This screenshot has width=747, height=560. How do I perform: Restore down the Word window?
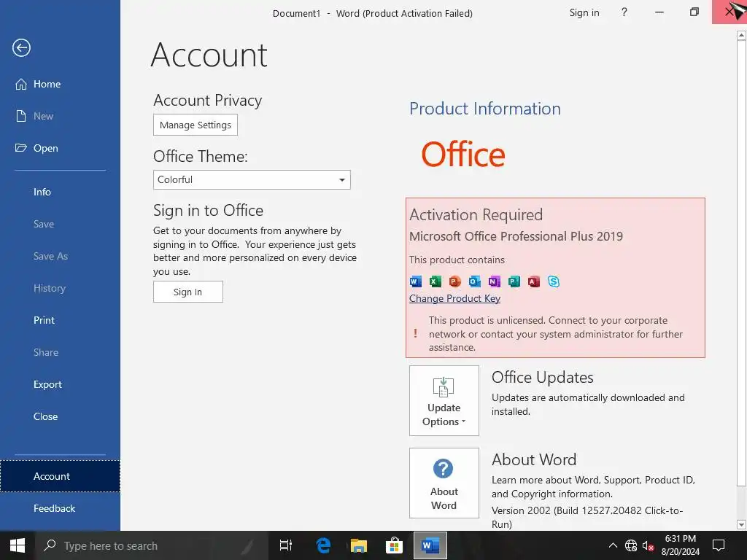coord(694,12)
